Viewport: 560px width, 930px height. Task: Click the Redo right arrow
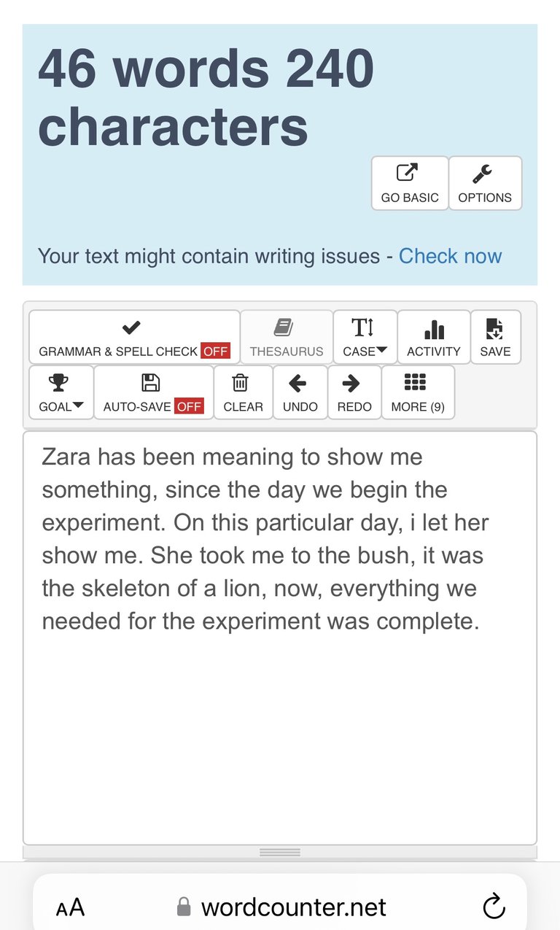click(x=351, y=383)
